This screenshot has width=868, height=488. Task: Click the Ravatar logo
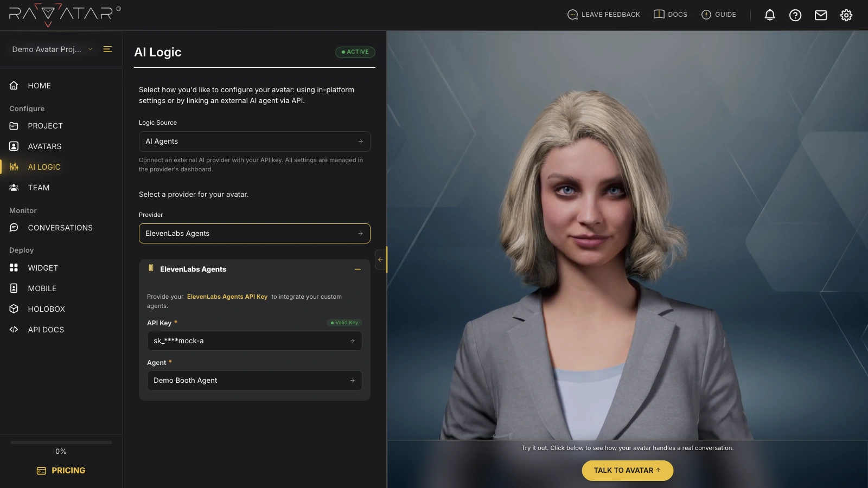click(65, 15)
